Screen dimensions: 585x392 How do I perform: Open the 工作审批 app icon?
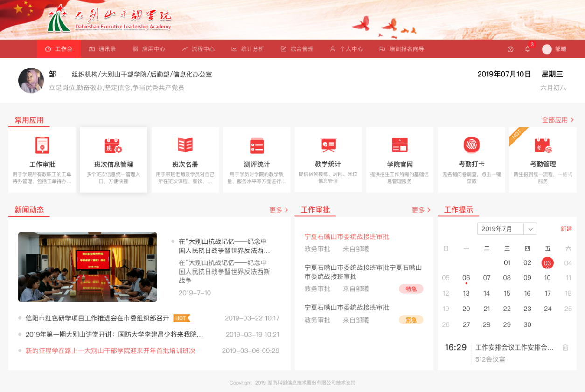pos(42,145)
